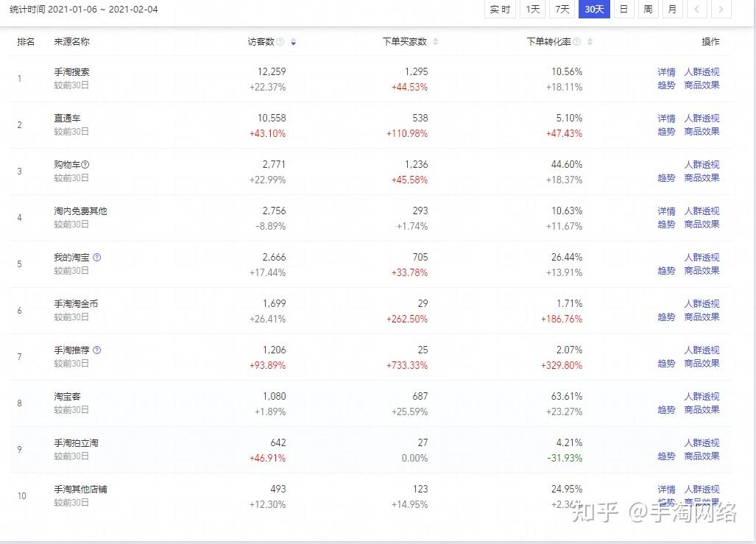Image resolution: width=756 pixels, height=544 pixels.
Task: Select the 1天 time range
Action: 533,9
